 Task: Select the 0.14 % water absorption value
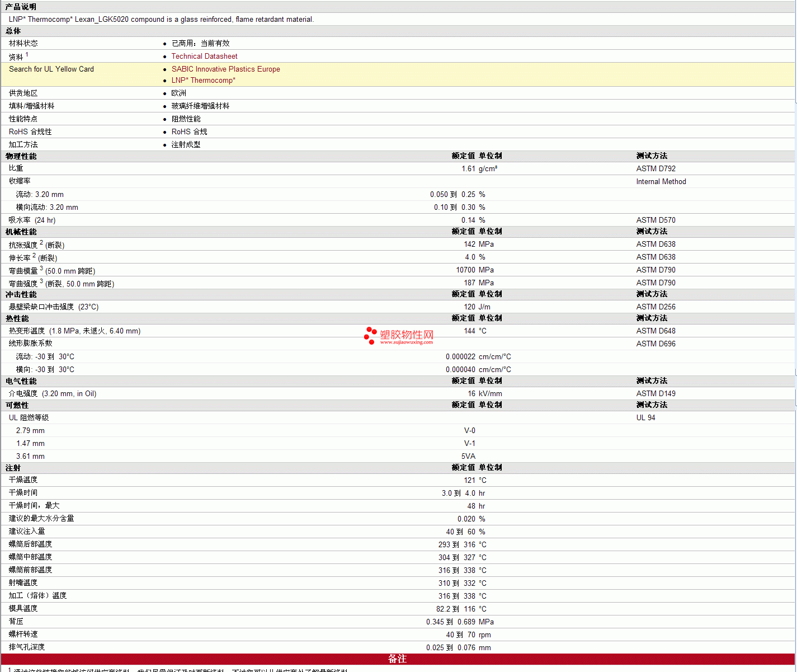click(x=473, y=220)
